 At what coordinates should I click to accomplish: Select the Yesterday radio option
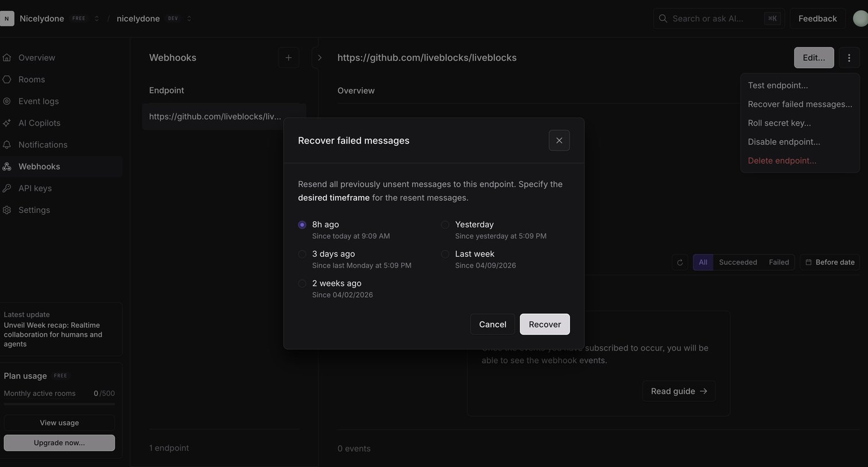click(445, 225)
